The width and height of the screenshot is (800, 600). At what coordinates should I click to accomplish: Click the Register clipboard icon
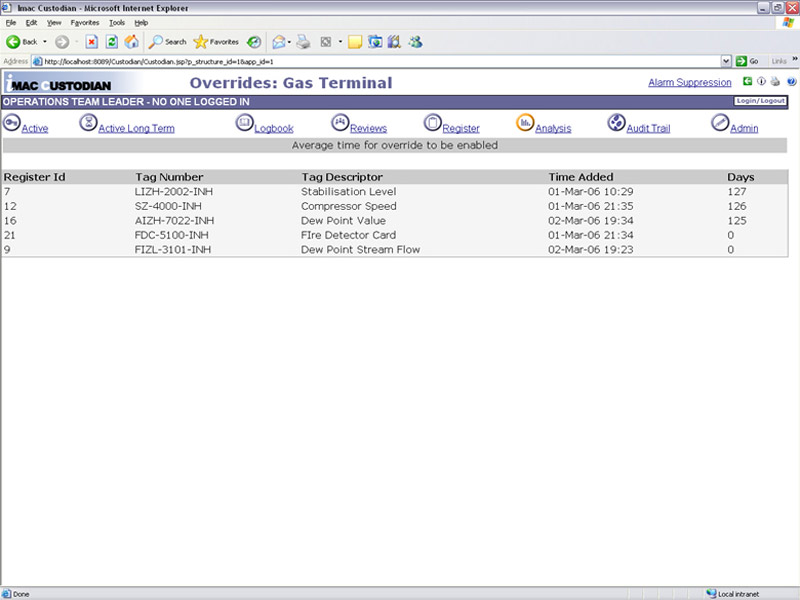click(432, 123)
